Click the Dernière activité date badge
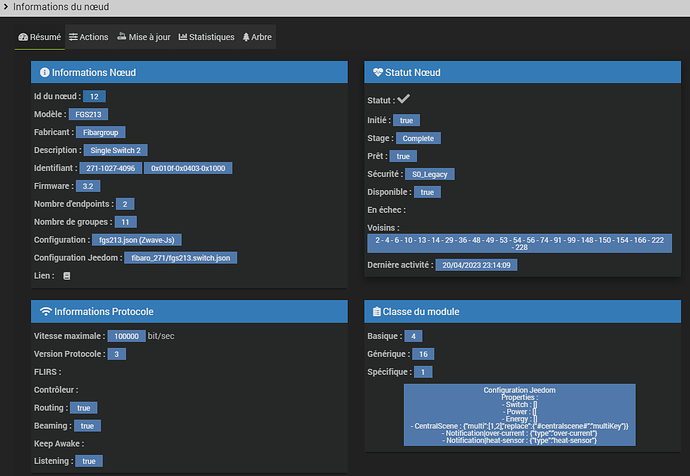Viewport: 690px width, 476px height. (x=477, y=265)
